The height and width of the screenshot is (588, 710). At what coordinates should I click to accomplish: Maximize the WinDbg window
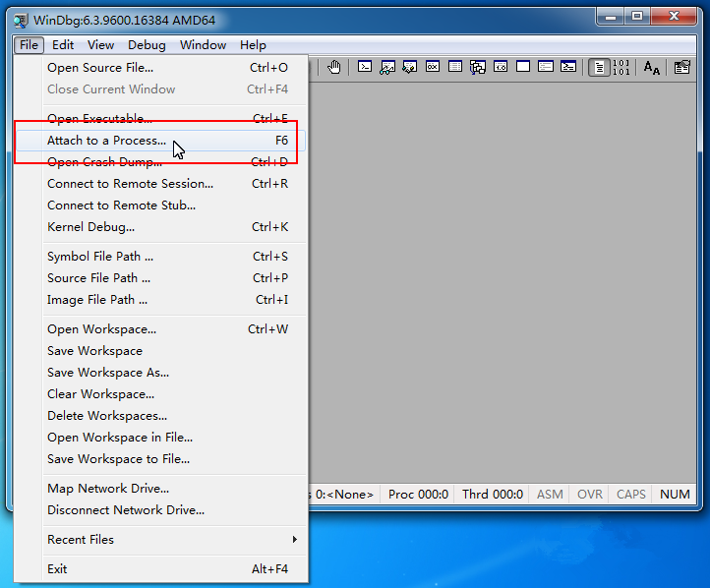coord(637,17)
